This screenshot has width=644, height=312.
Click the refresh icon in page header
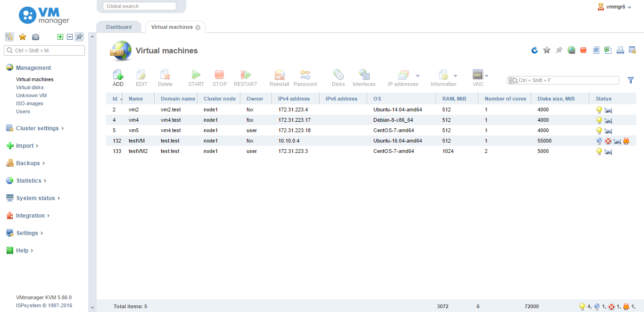535,50
